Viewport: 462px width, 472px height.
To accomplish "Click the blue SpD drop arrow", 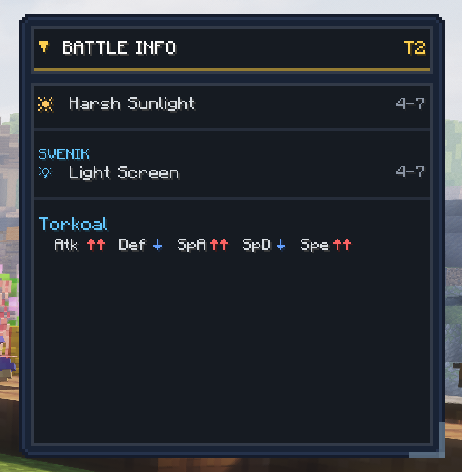I will click(x=281, y=245).
